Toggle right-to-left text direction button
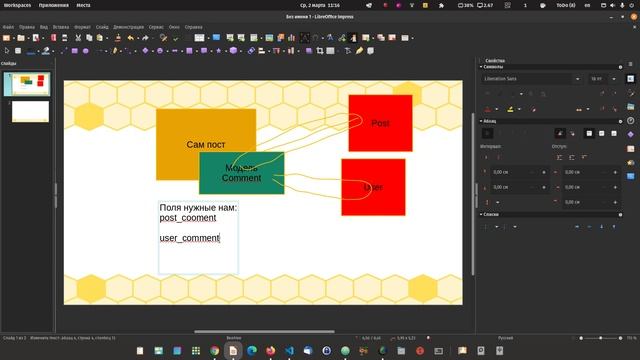The image size is (640, 360). 572,133
